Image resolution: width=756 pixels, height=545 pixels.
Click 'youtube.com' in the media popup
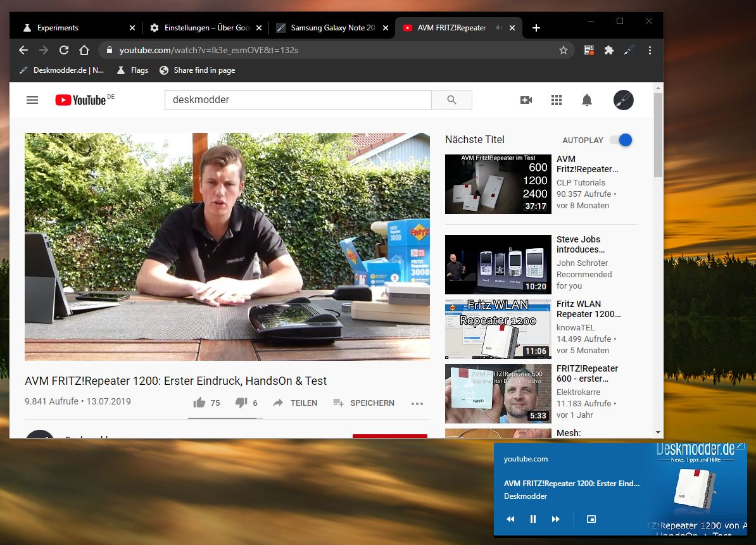tap(526, 459)
